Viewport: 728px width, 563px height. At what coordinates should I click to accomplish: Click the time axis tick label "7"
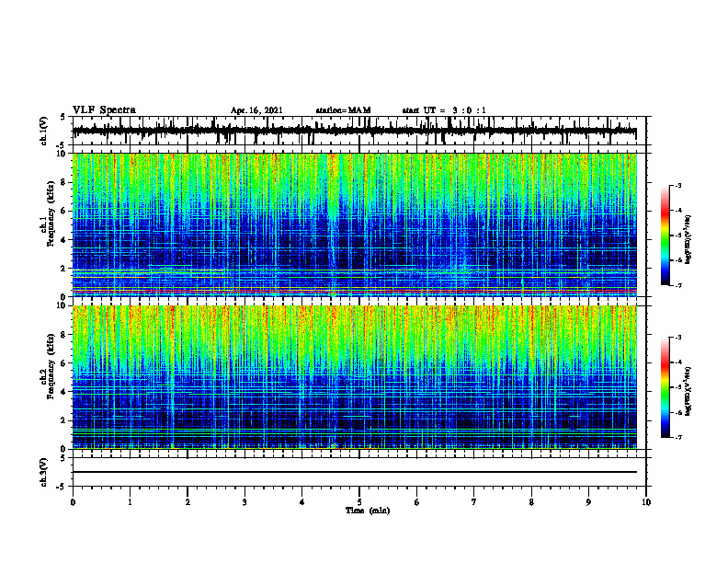474,502
